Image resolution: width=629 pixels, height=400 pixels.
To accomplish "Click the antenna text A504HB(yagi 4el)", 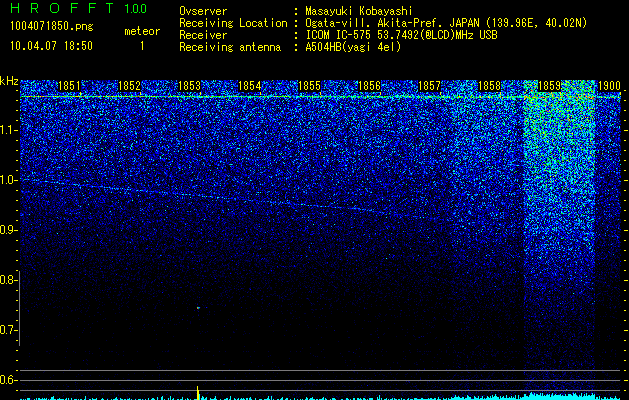I will (x=353, y=47).
